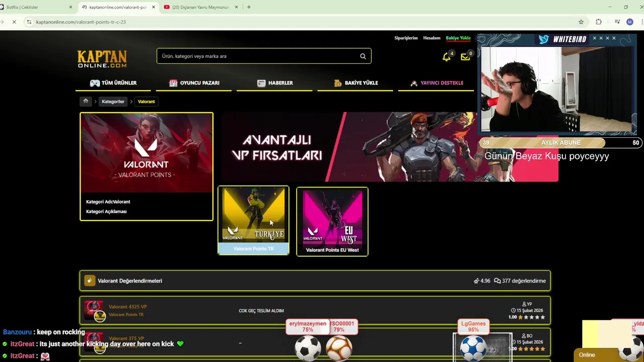
Task: Close the kaptanonline tab
Action: (x=153, y=7)
